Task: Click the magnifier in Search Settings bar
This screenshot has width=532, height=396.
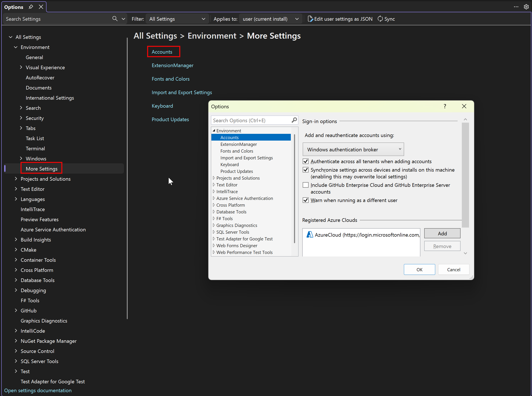Action: 115,19
